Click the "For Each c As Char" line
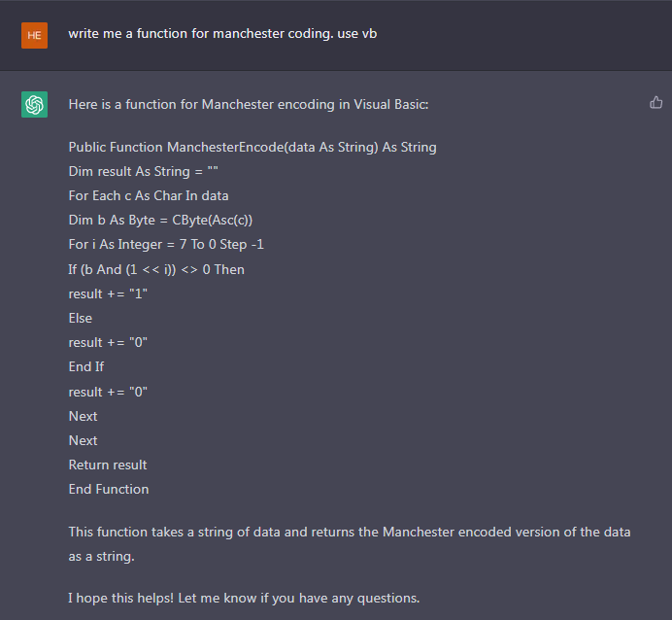Viewport: 672px width, 620px height. coord(148,196)
